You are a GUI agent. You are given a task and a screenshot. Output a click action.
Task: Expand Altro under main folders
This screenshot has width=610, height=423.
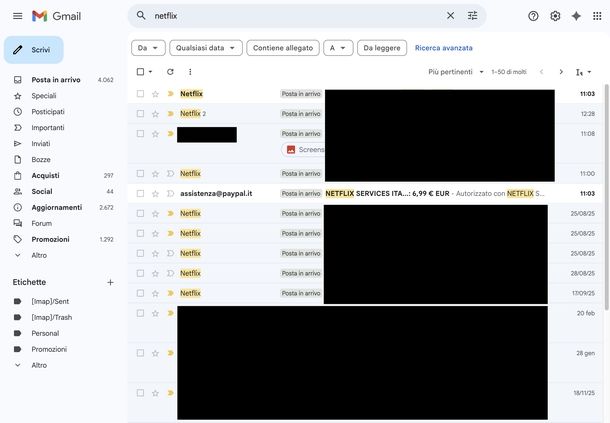[x=39, y=255]
